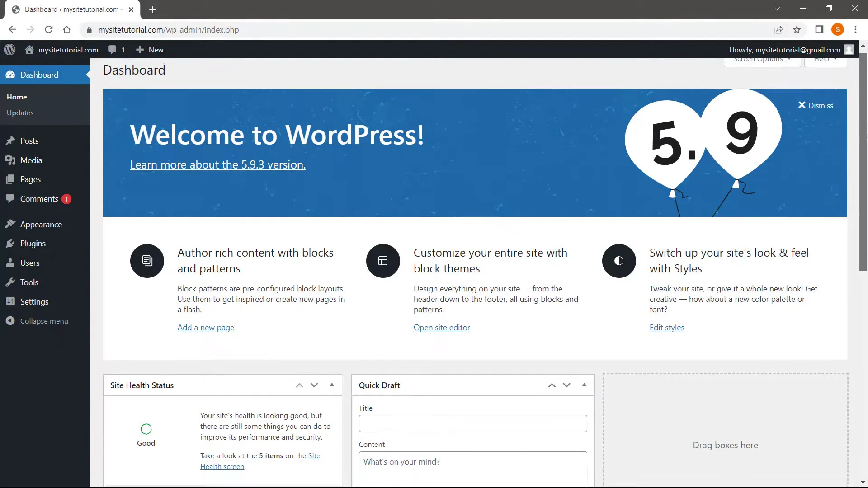
Task: Click the scrollbar down arrow
Action: pyautogui.click(x=863, y=483)
